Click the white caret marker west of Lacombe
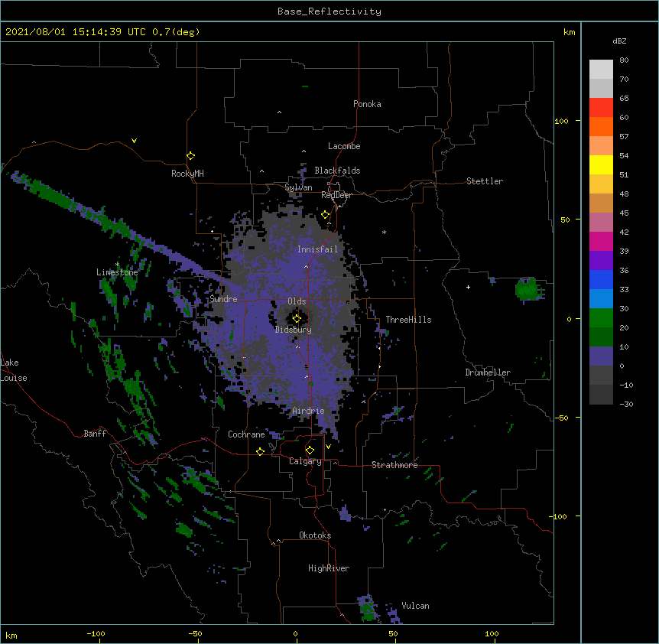Screen dimensions: 659x644 point(304,151)
